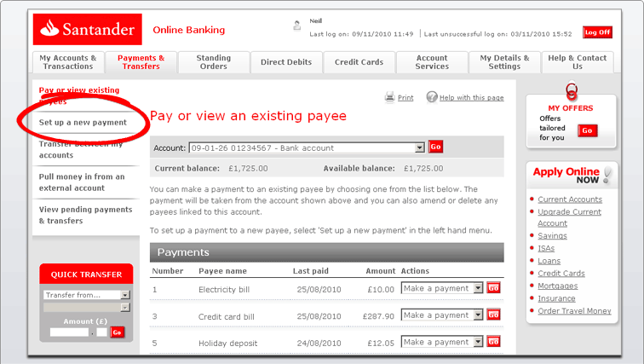The image size is (644, 364).
Task: Open the Insurance link
Action: [x=556, y=298]
